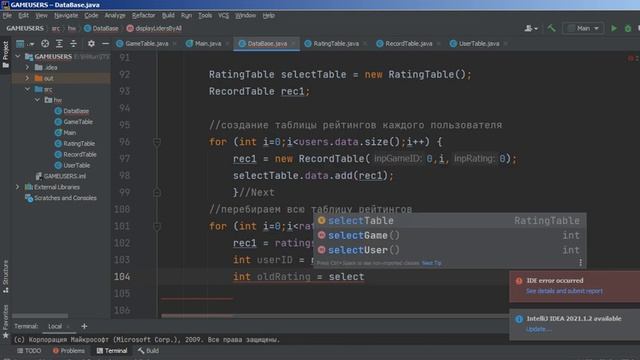Close the DataBase.java editor tab
The image size is (640, 360).
click(x=293, y=44)
